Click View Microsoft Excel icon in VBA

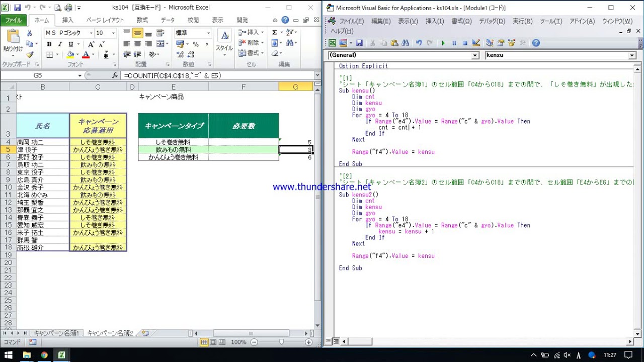click(333, 43)
